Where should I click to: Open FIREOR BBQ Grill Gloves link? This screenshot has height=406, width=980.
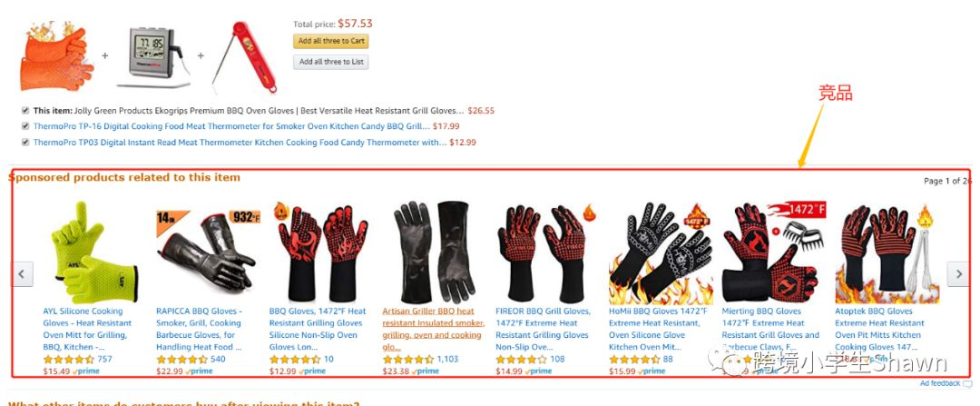tap(543, 329)
